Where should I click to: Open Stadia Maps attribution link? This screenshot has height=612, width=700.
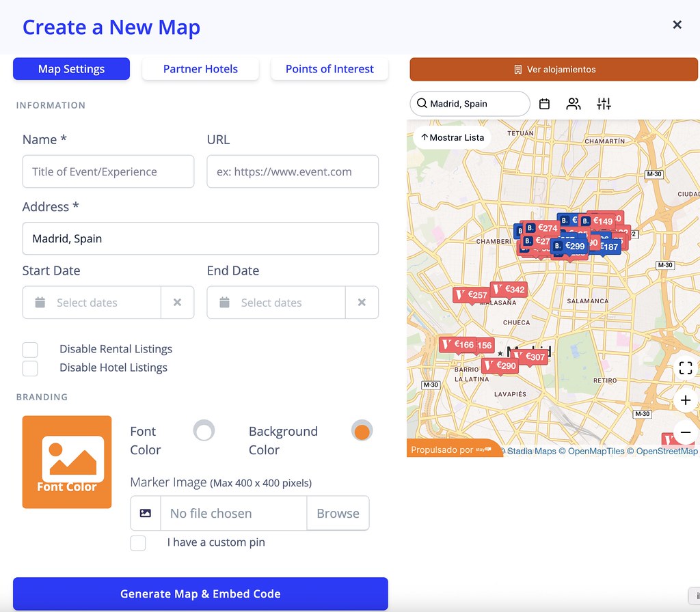pyautogui.click(x=532, y=451)
